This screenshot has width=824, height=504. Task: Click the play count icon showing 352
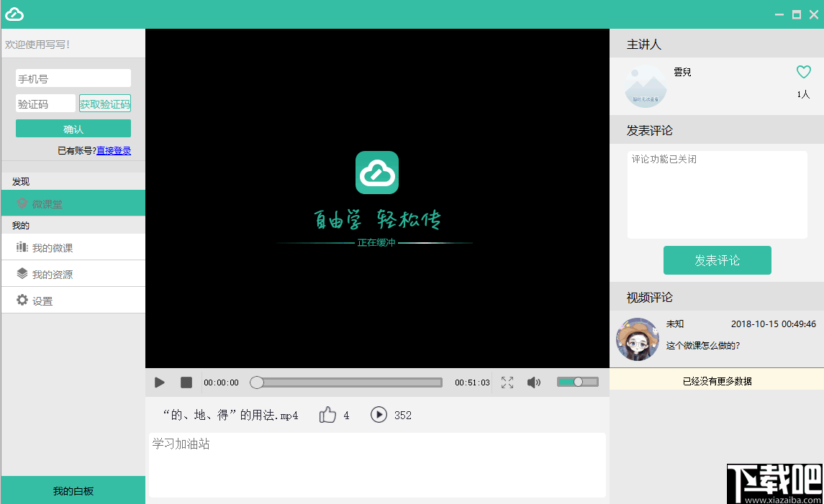point(379,415)
